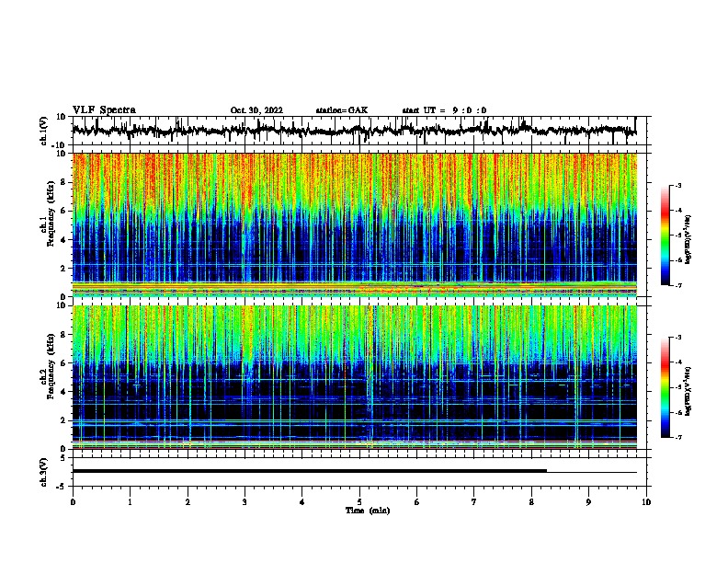Image resolution: width=728 pixels, height=563 pixels.
Task: Click the "8" tick on ch.2 frequency axis
Action: [x=64, y=335]
